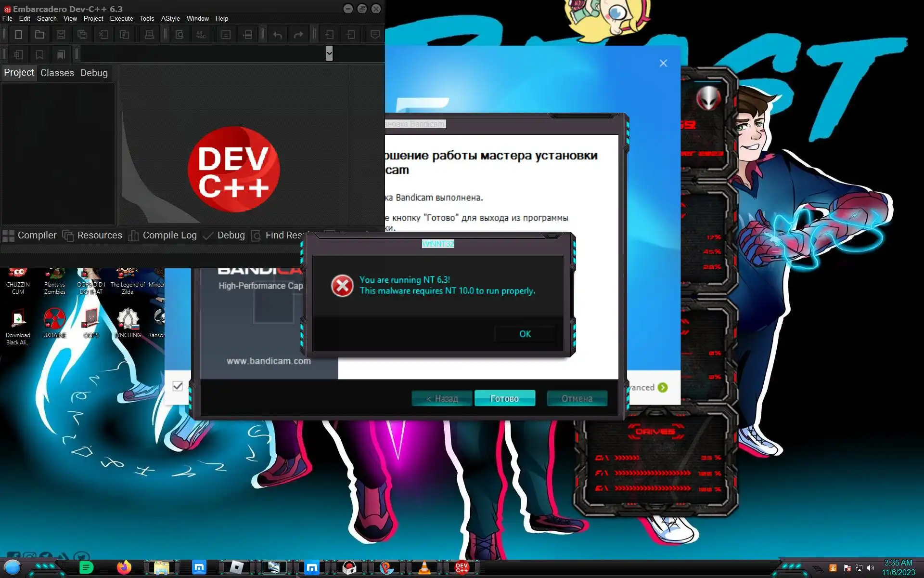Click the Open folder toolbar icon
Screen dimensions: 924x578
(39, 35)
